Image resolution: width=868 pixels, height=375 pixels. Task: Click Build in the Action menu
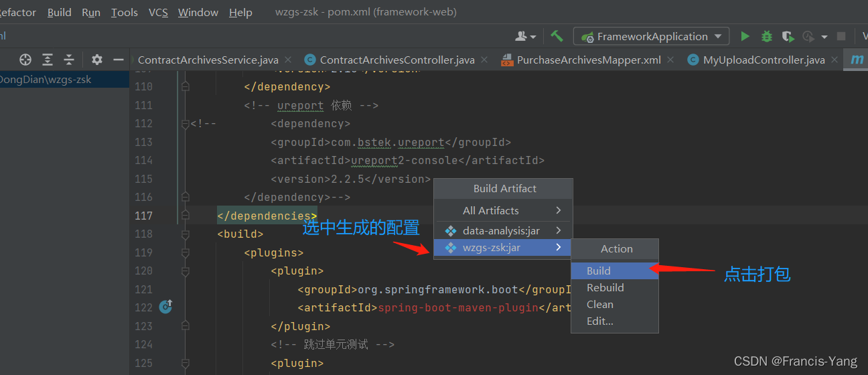615,271
